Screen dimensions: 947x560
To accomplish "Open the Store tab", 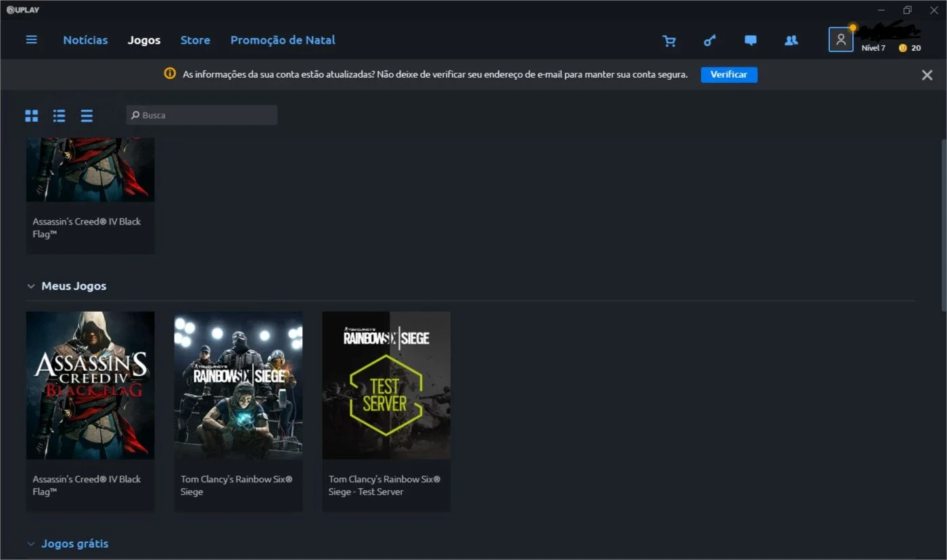I will coord(195,40).
